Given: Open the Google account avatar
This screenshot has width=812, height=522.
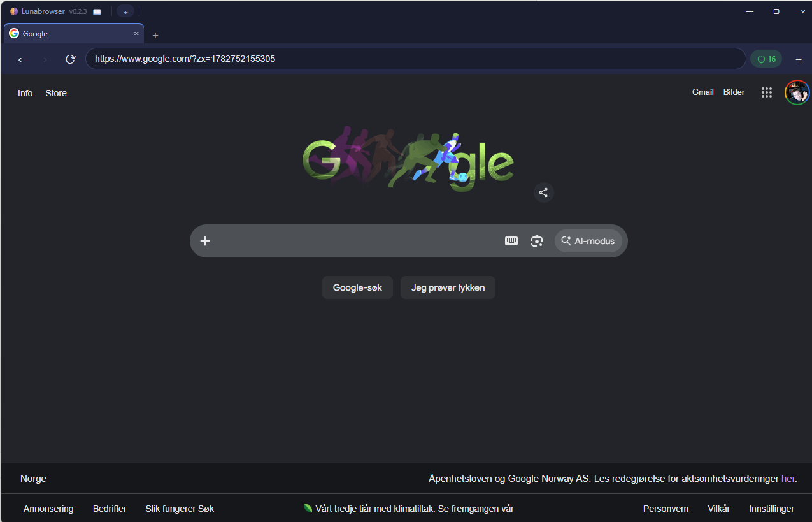Looking at the screenshot, I should point(797,92).
